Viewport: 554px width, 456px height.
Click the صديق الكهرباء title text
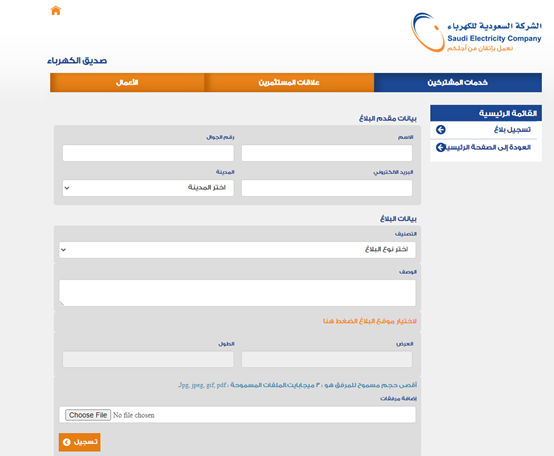coord(77,61)
